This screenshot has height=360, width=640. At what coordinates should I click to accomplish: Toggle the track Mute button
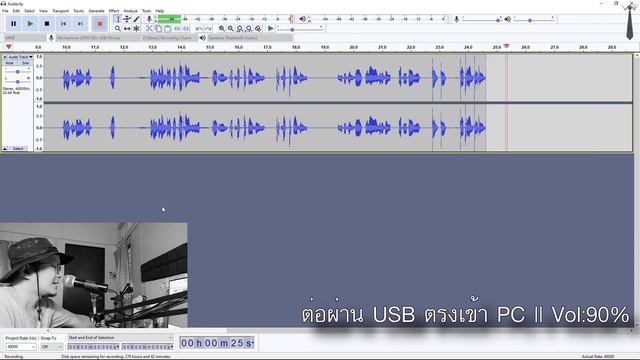9,63
